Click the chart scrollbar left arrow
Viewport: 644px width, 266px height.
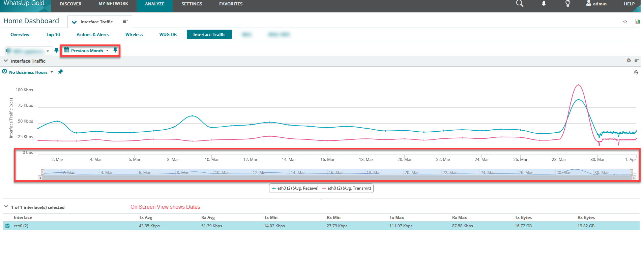(40, 178)
